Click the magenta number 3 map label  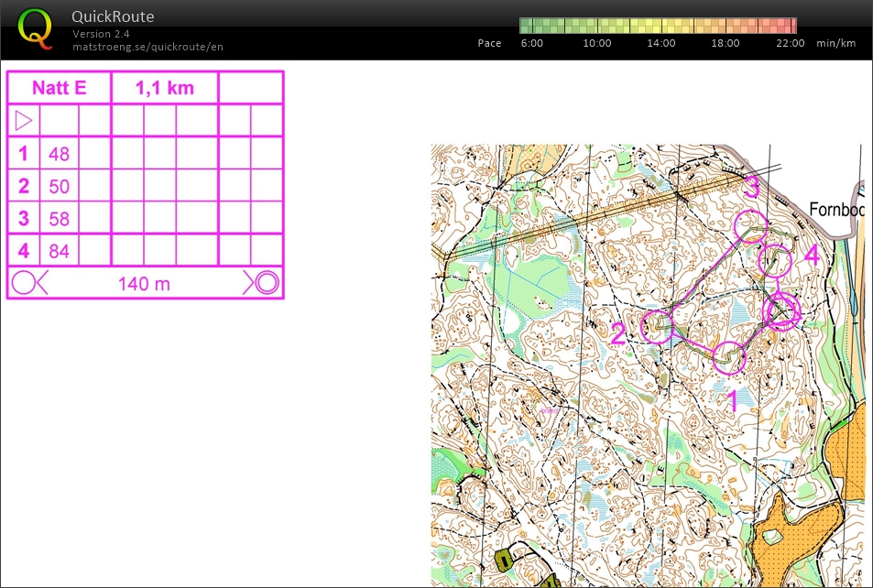click(x=752, y=187)
